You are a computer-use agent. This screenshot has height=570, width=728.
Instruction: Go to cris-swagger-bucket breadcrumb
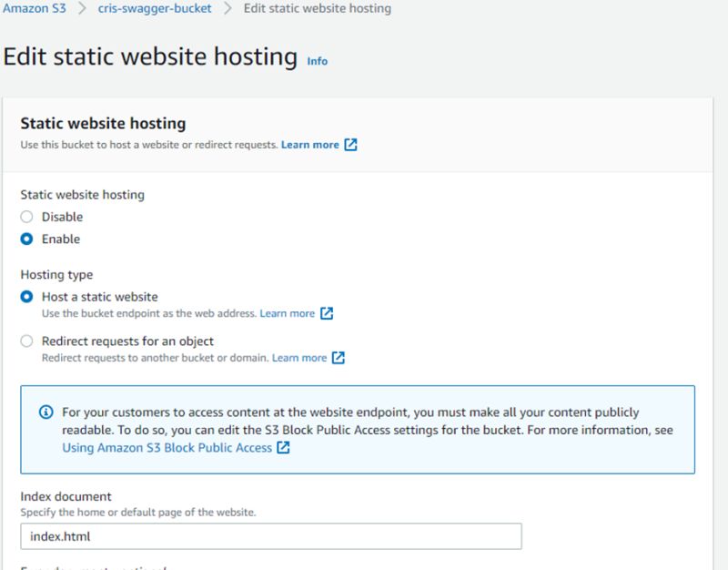(155, 8)
